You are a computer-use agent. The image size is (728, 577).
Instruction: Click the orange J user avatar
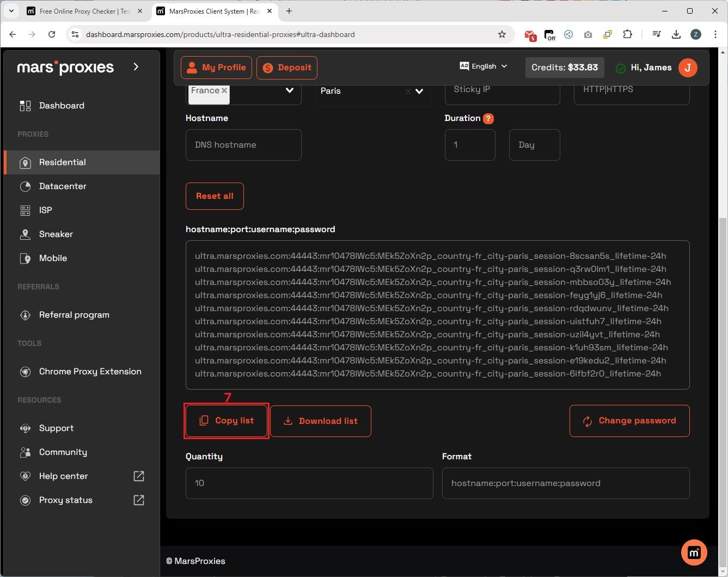(688, 68)
